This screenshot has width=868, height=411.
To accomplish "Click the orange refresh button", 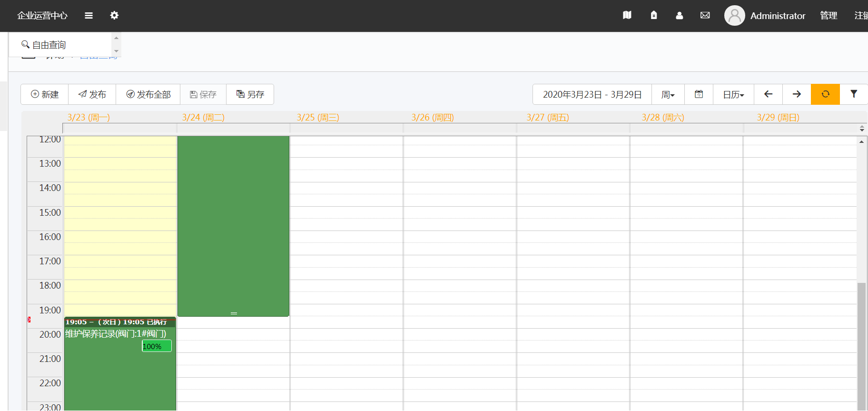I will 825,94.
